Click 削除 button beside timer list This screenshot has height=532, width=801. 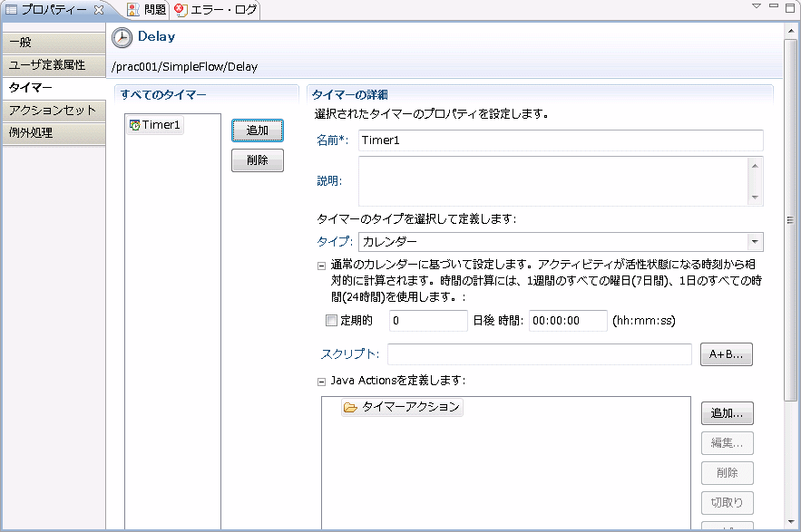coord(258,160)
